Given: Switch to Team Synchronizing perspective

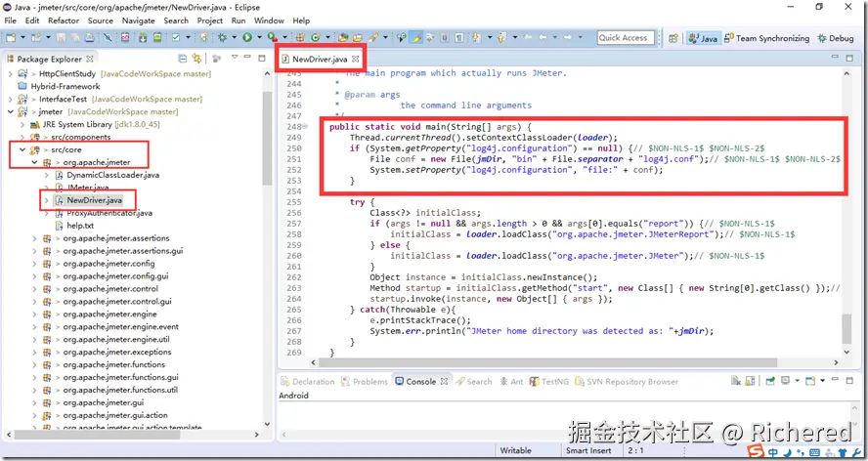Looking at the screenshot, I should [x=766, y=38].
